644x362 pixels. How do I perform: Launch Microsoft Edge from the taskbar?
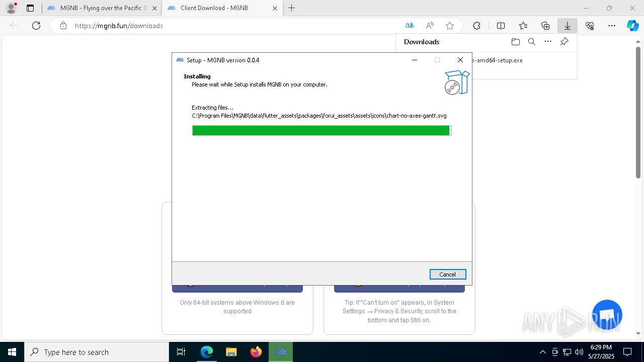(207, 352)
